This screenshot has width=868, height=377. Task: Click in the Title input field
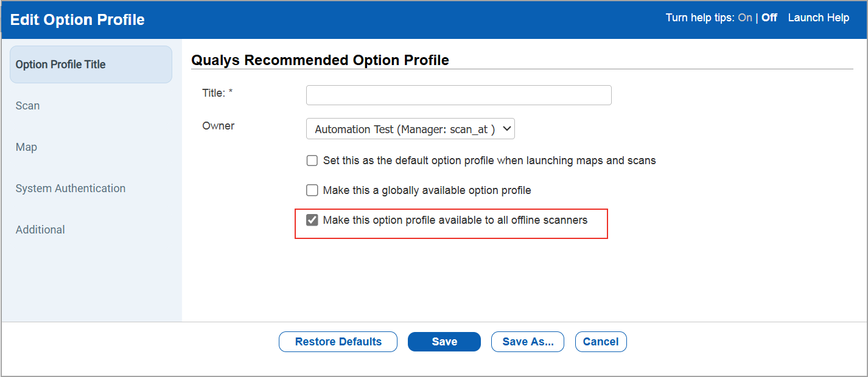click(x=458, y=95)
